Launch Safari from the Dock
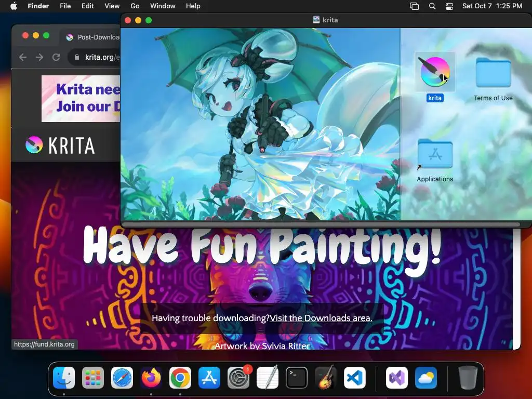 click(x=122, y=378)
